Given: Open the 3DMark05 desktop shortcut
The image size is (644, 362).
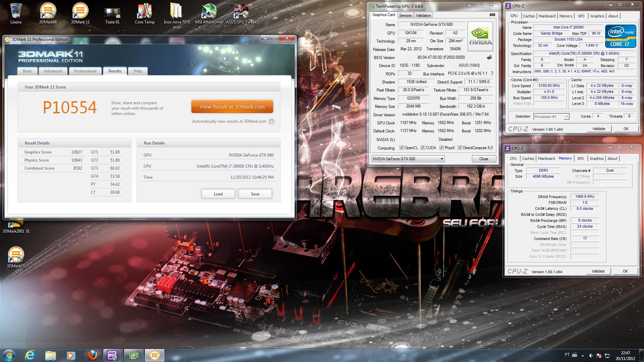Looking at the screenshot, I should coord(16,257).
